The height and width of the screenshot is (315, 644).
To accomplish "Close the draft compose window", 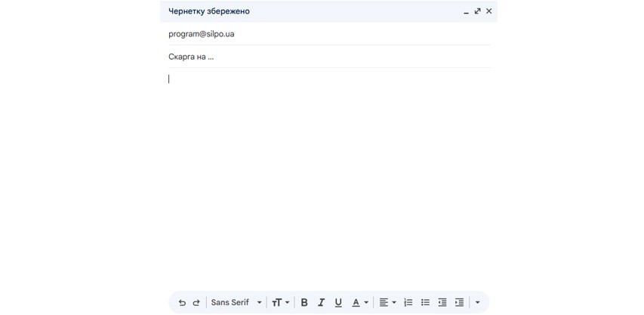I will 488,11.
